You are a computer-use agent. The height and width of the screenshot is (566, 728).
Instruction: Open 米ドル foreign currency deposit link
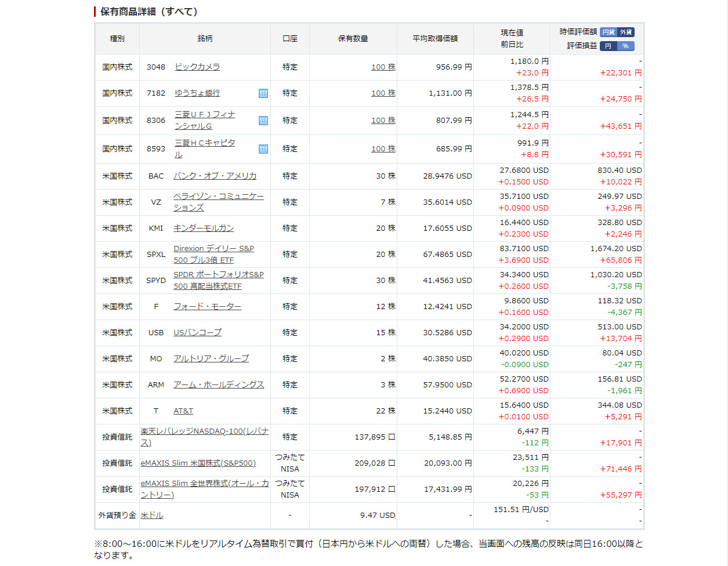152,516
